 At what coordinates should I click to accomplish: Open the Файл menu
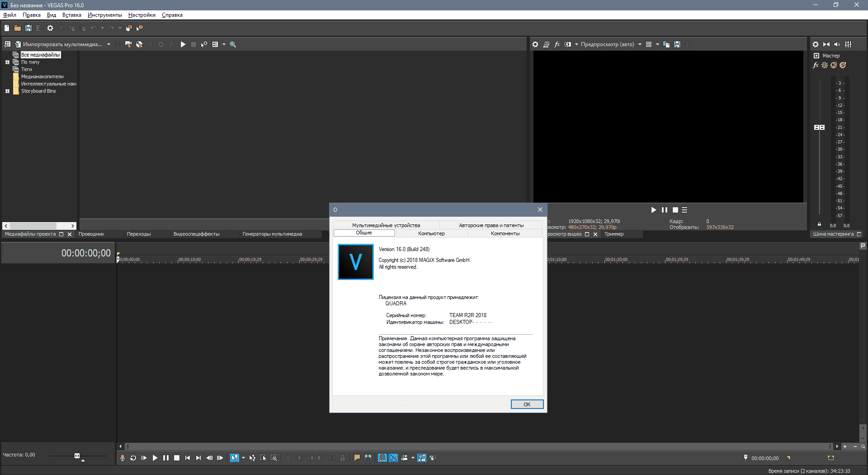(9, 15)
